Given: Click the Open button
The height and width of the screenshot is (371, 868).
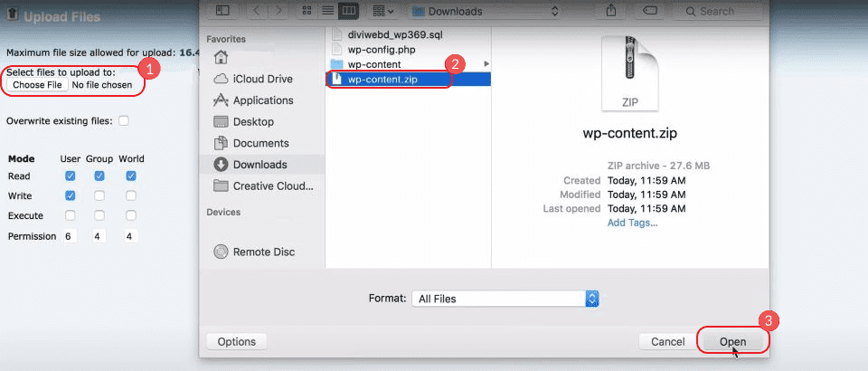Looking at the screenshot, I should 733,342.
